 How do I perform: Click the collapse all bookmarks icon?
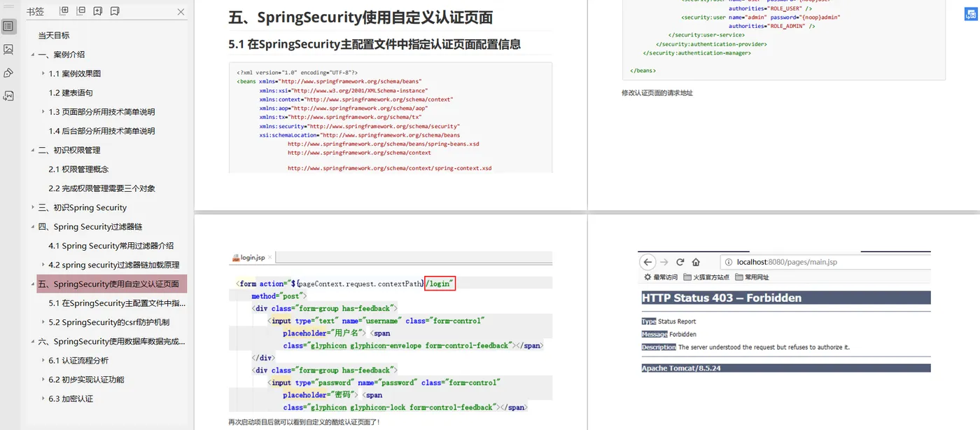(x=80, y=11)
